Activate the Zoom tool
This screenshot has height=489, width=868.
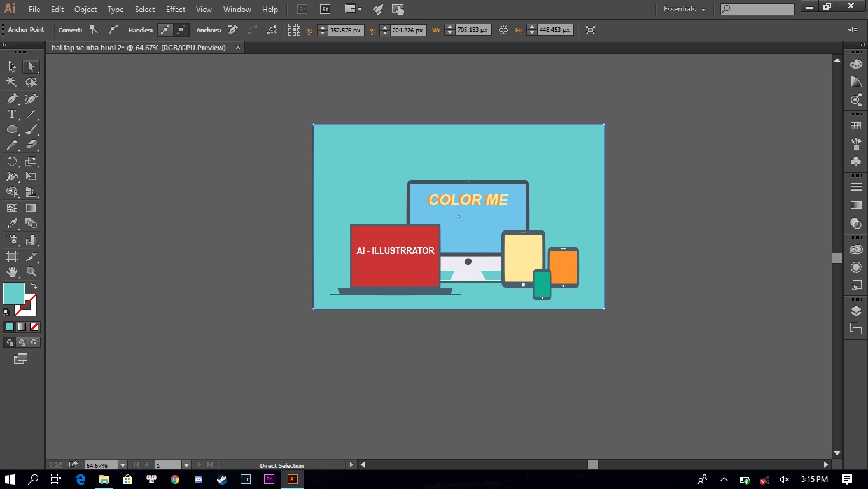[x=31, y=272]
